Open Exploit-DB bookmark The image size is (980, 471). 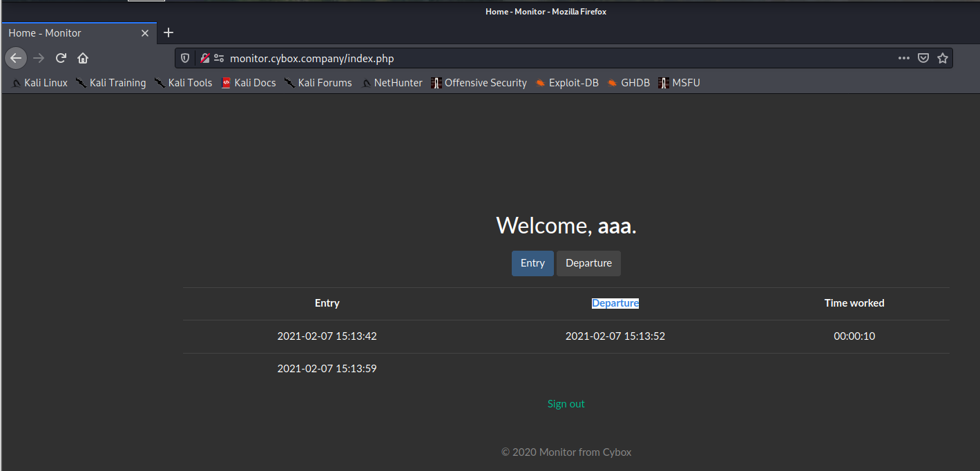coord(567,83)
